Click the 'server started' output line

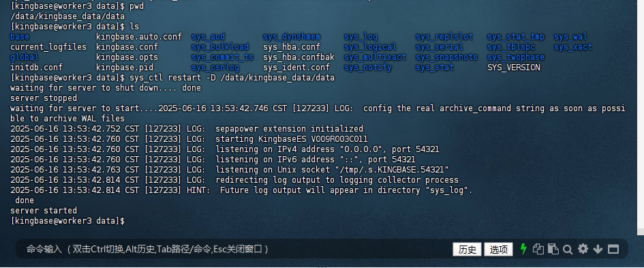(44, 211)
